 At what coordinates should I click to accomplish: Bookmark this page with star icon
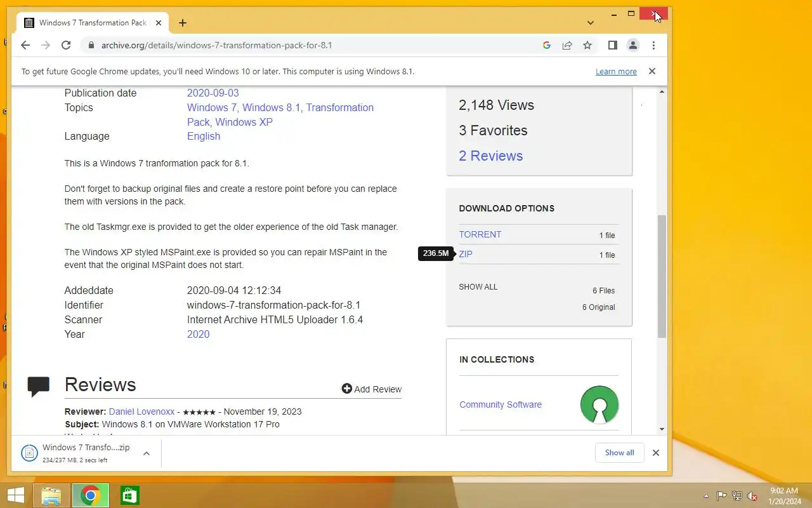[x=587, y=45]
